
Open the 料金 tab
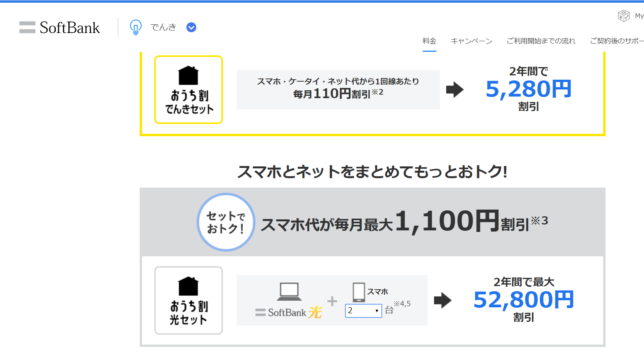coord(429,41)
